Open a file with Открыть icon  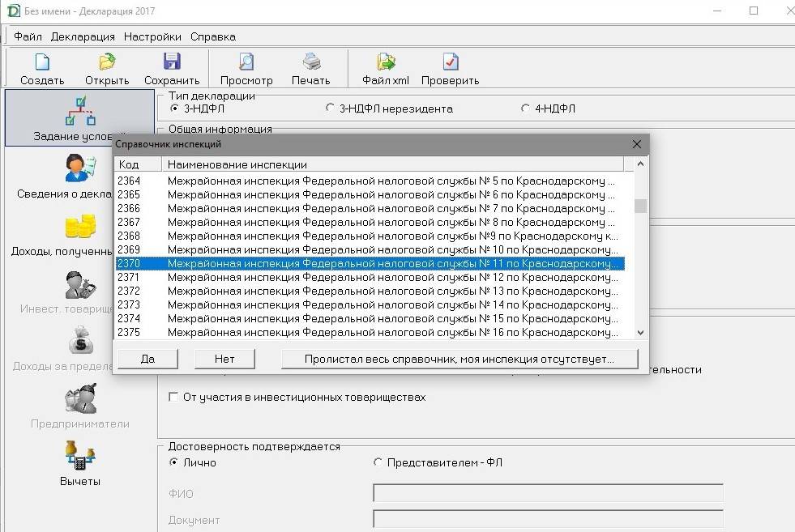[107, 62]
